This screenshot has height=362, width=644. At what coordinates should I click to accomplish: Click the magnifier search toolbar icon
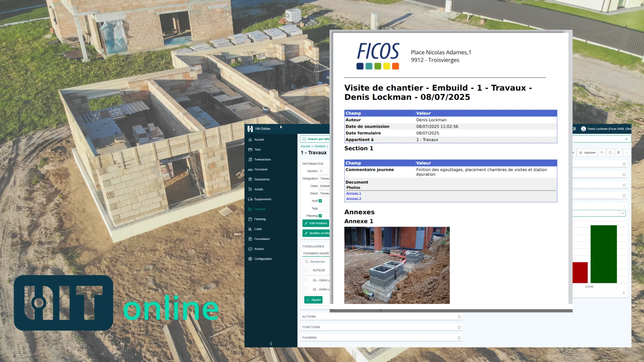point(602,153)
